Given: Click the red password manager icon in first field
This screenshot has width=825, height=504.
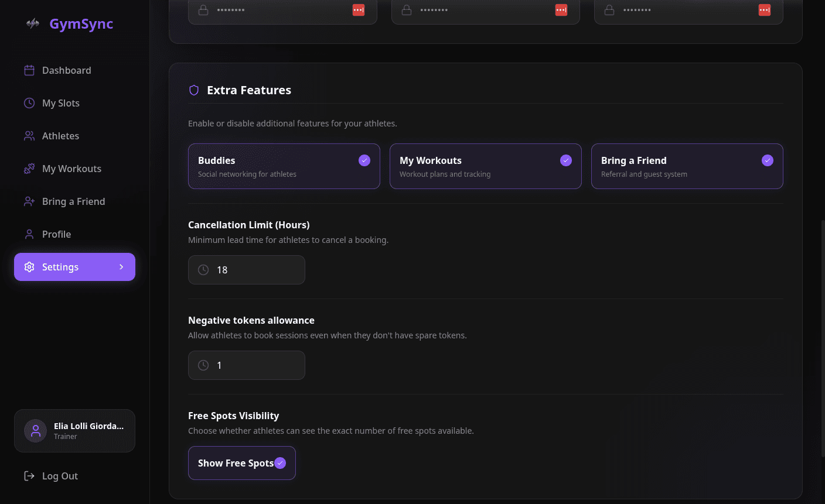Looking at the screenshot, I should tap(359, 10).
